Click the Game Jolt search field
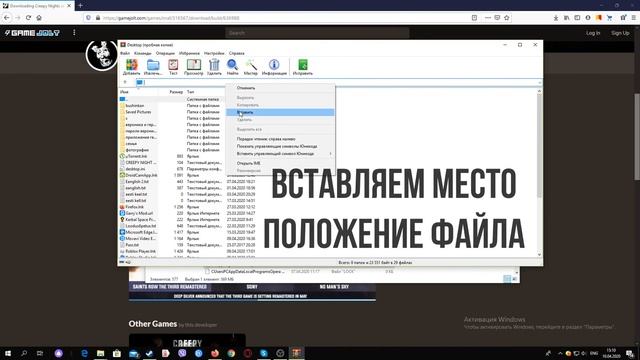This screenshot has width=640, height=360. (317, 33)
